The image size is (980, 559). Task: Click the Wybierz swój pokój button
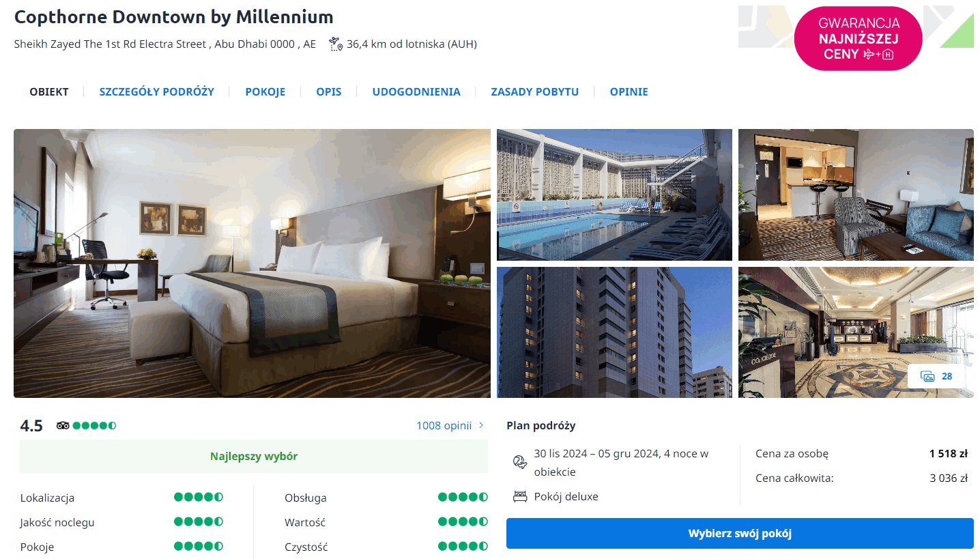pos(739,534)
